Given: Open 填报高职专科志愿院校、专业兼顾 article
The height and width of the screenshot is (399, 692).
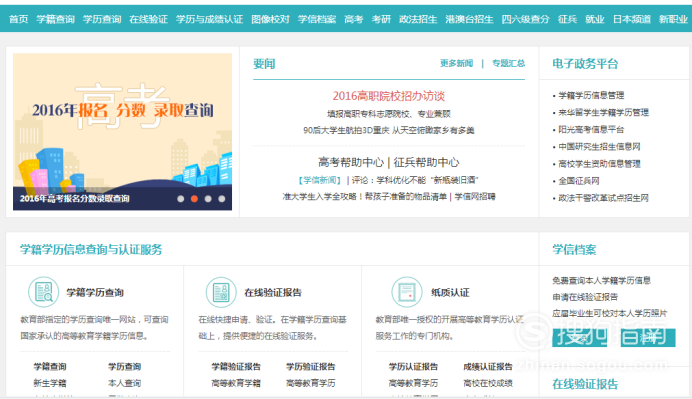Looking at the screenshot, I should tap(389, 114).
